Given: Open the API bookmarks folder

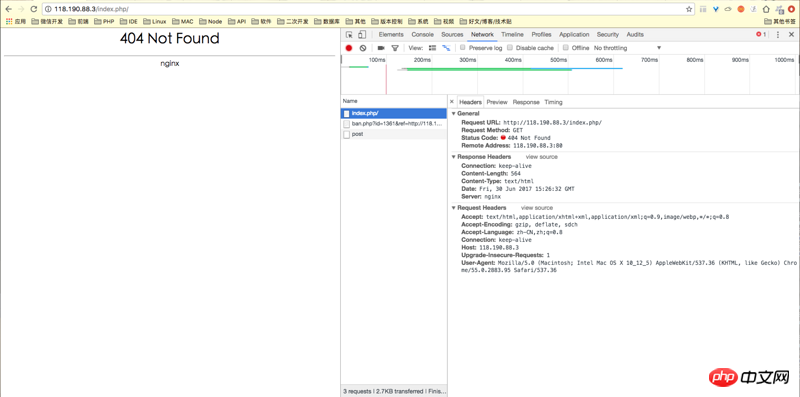Looking at the screenshot, I should click(237, 21).
